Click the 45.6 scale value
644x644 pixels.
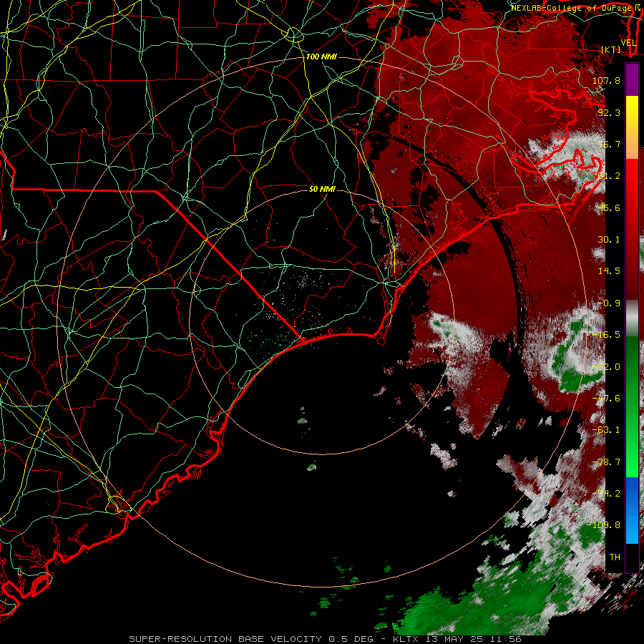coord(609,208)
